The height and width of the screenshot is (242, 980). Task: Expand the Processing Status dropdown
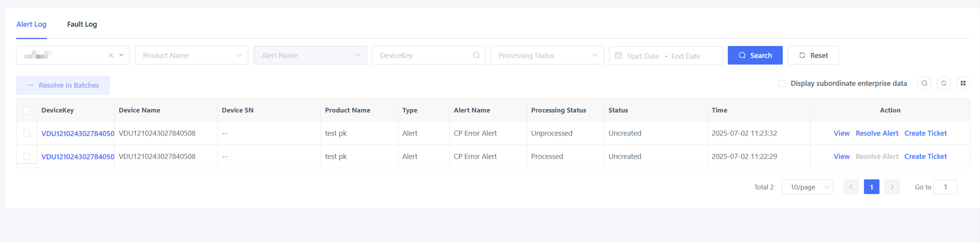pyautogui.click(x=547, y=56)
